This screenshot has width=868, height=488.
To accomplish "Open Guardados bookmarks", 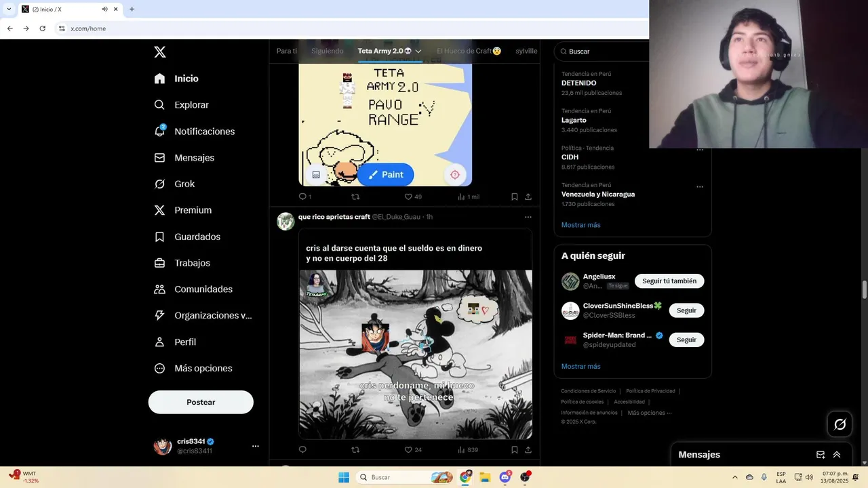I will click(x=187, y=237).
